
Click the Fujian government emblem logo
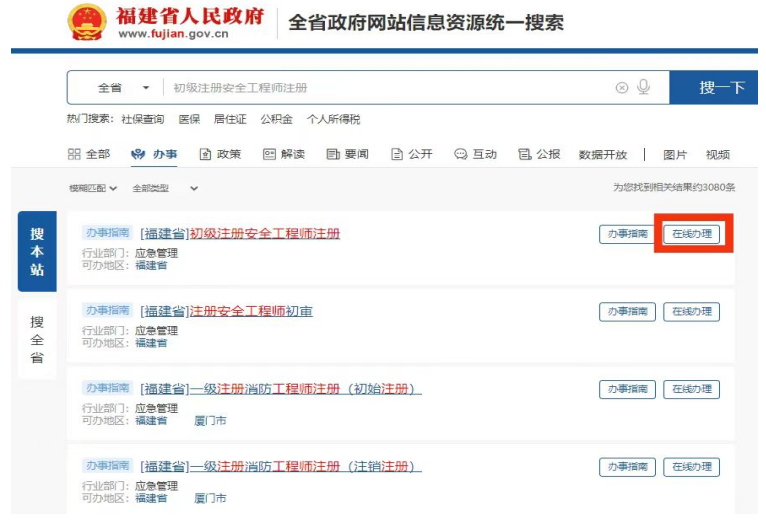87,22
